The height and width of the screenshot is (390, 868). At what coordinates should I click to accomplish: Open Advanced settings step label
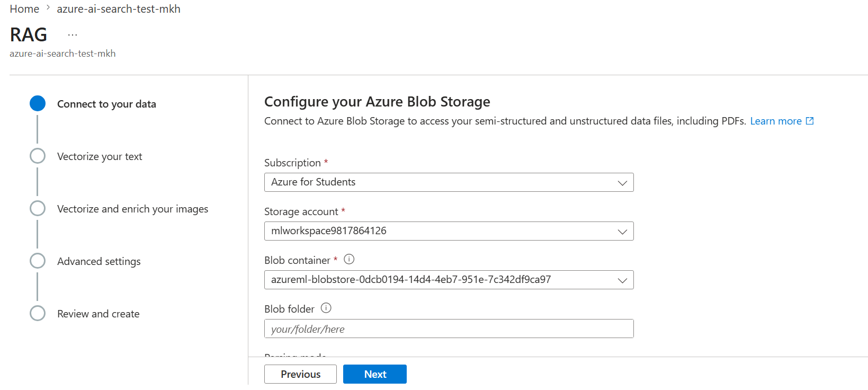pyautogui.click(x=99, y=261)
